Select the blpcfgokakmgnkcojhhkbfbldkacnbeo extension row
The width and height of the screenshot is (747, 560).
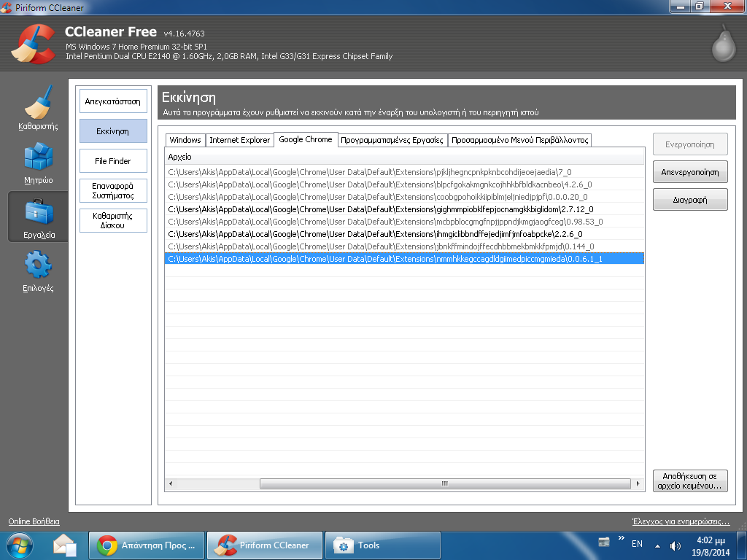pos(404,184)
